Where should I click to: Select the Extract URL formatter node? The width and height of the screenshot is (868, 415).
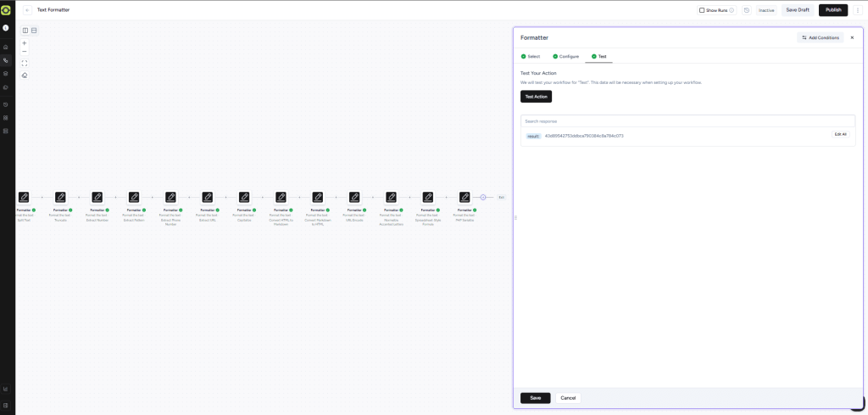click(x=208, y=197)
